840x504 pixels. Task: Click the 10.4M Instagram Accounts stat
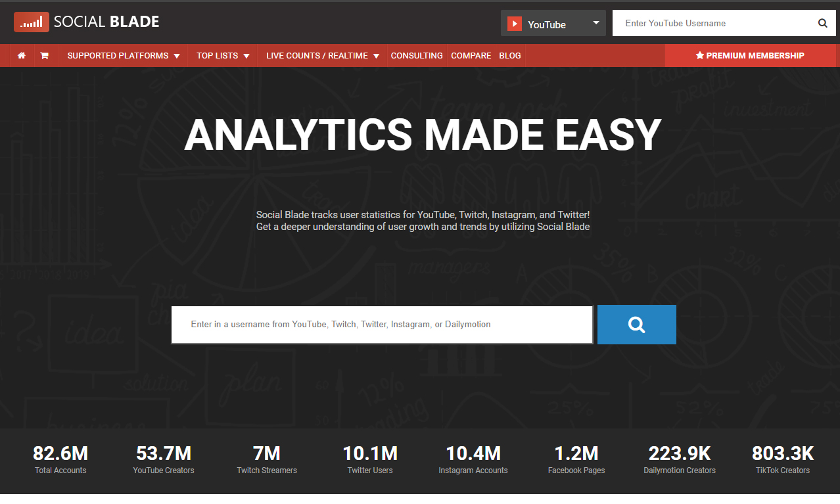[x=473, y=459]
